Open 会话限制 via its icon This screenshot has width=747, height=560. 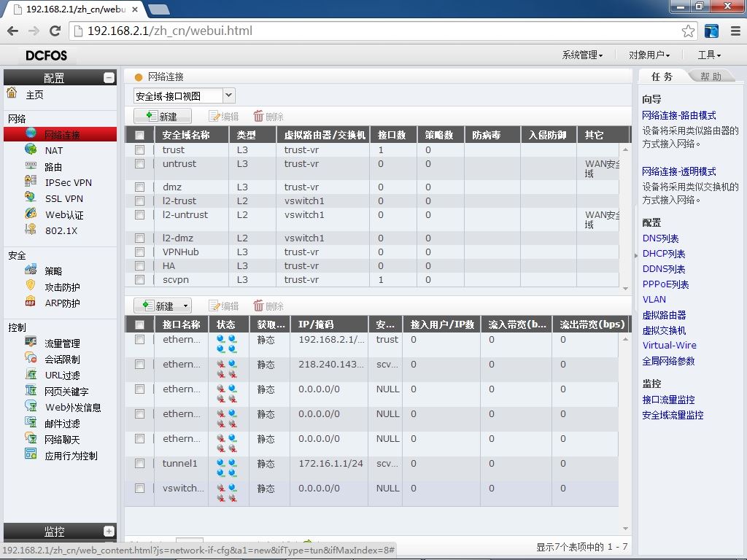(31, 358)
